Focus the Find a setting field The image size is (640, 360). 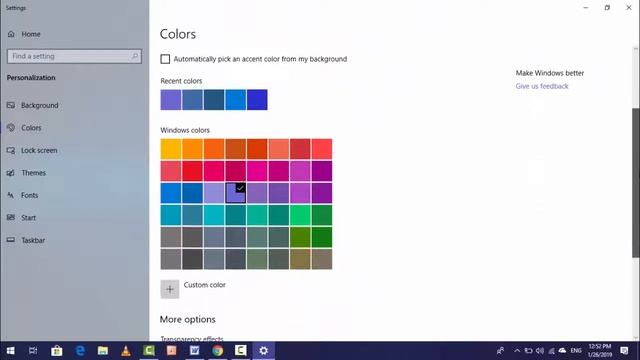[74, 56]
